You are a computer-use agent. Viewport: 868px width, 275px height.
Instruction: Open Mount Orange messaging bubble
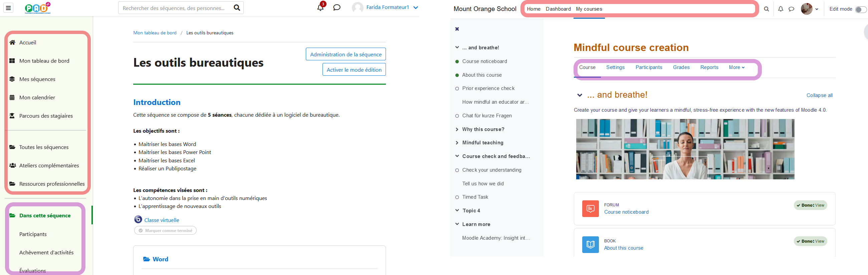coord(791,9)
